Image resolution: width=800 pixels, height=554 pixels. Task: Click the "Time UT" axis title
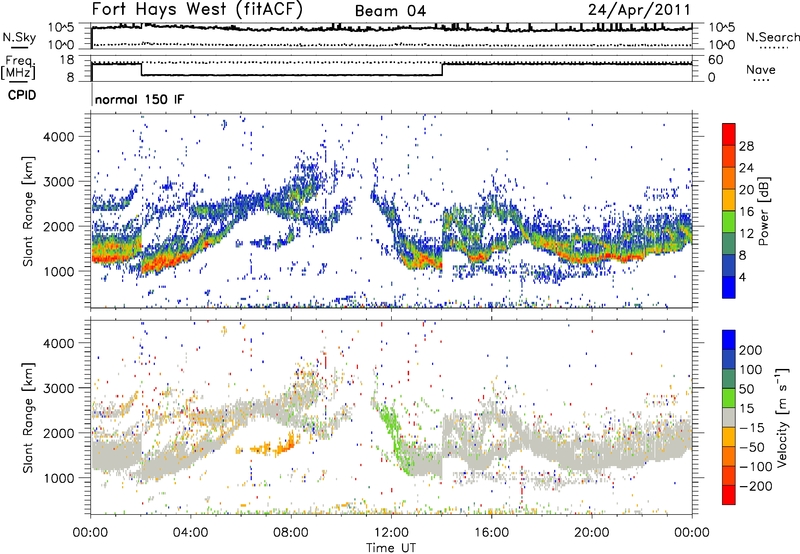pyautogui.click(x=391, y=548)
